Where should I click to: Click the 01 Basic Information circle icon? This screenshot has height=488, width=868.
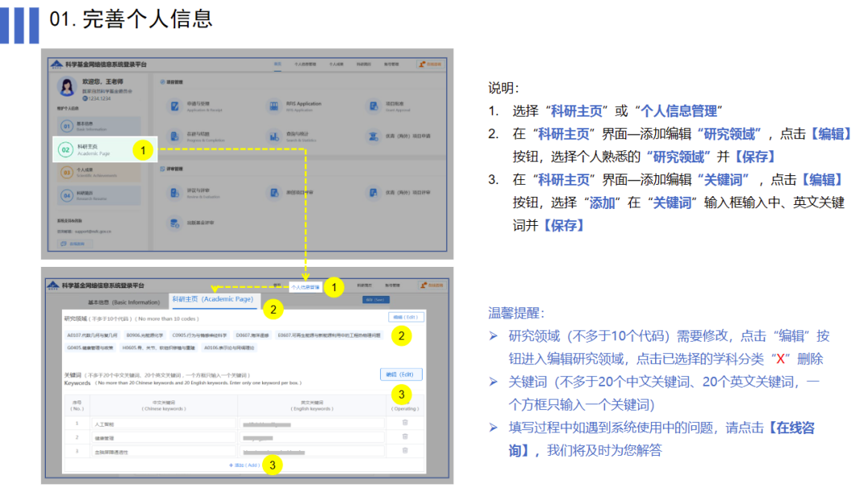[67, 126]
